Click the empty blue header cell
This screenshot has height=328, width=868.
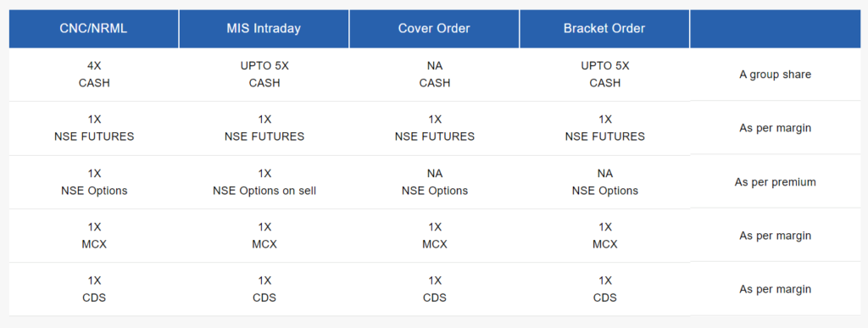point(776,29)
